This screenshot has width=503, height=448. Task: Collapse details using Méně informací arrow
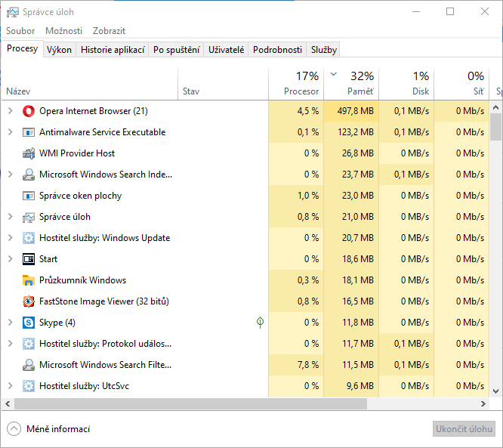tap(14, 429)
